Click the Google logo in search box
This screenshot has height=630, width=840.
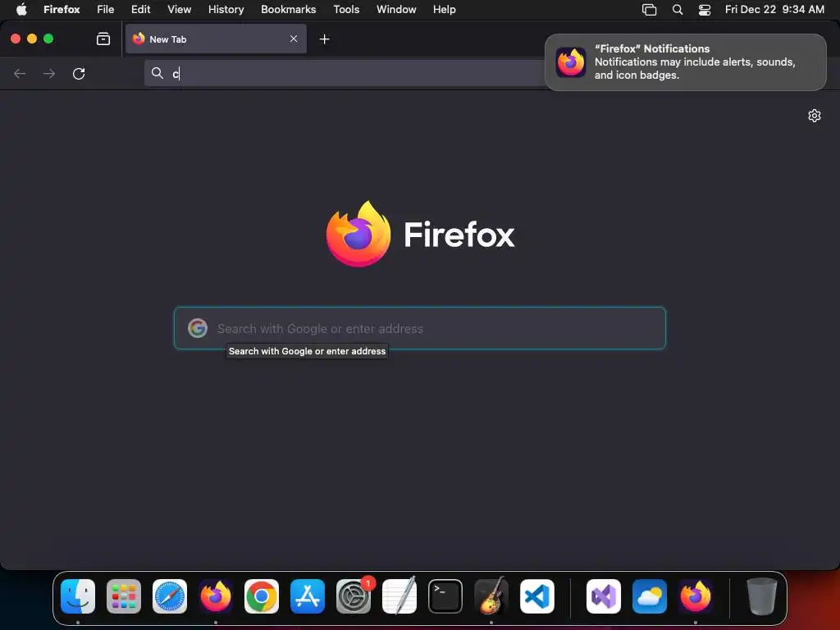(x=198, y=328)
